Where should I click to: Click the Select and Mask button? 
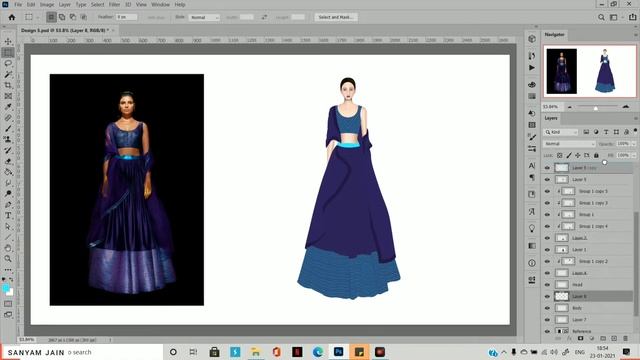[336, 17]
